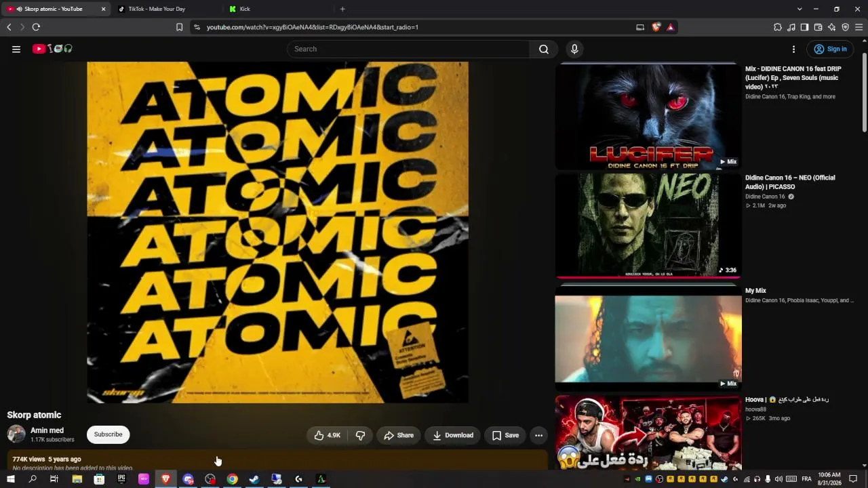Open the 'My Mix' title link
868x488 pixels.
tap(755, 291)
